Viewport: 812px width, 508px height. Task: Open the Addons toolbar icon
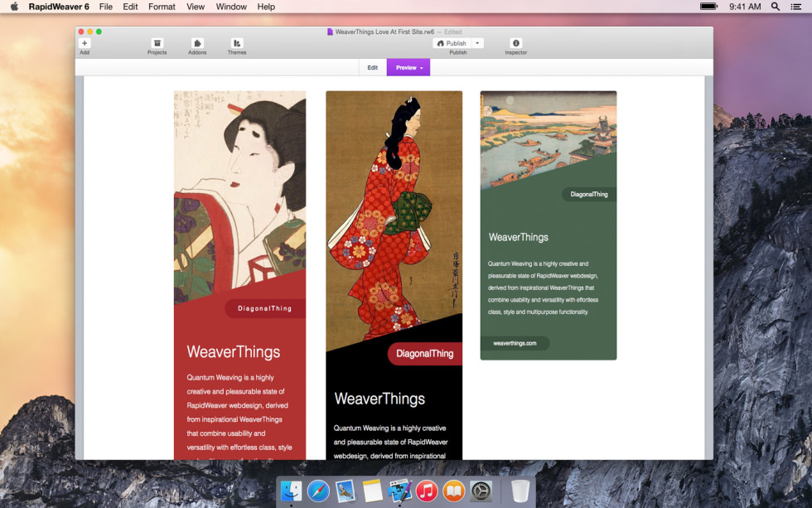[197, 43]
